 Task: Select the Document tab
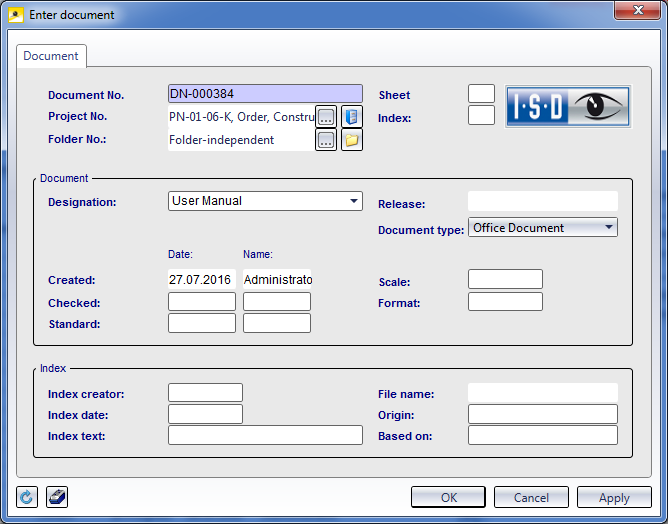click(x=51, y=56)
